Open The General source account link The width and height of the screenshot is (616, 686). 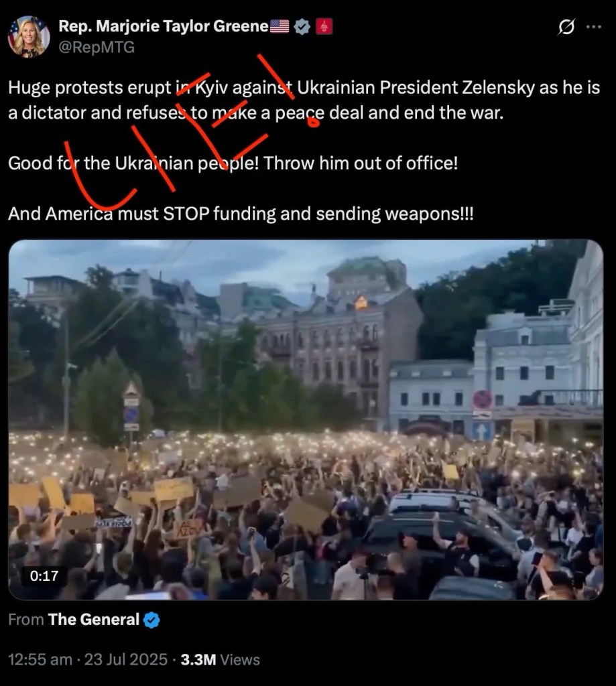click(93, 620)
